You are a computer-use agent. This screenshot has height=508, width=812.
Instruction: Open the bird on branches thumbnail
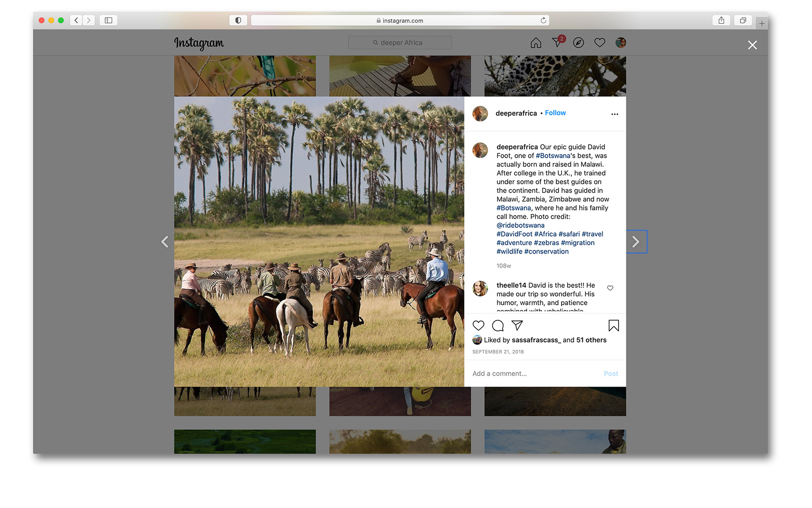(245, 76)
